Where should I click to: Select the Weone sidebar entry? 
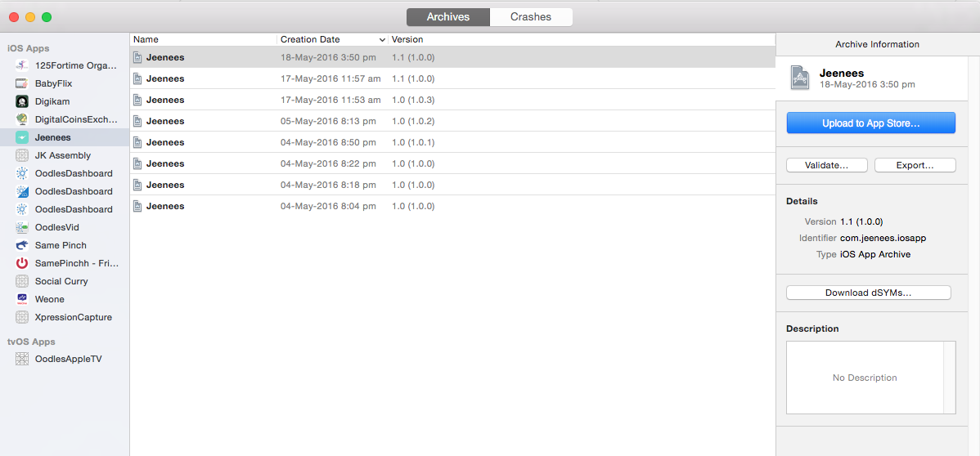[65, 299]
